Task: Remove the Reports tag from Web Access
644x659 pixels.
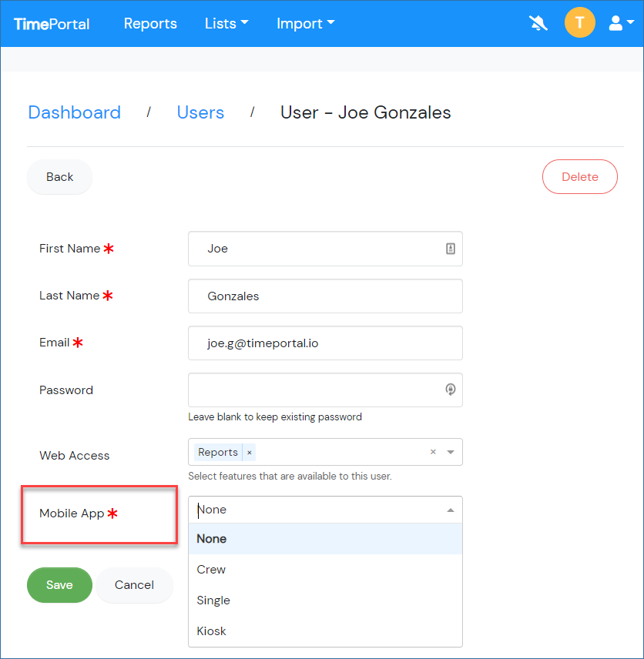Action: click(250, 452)
